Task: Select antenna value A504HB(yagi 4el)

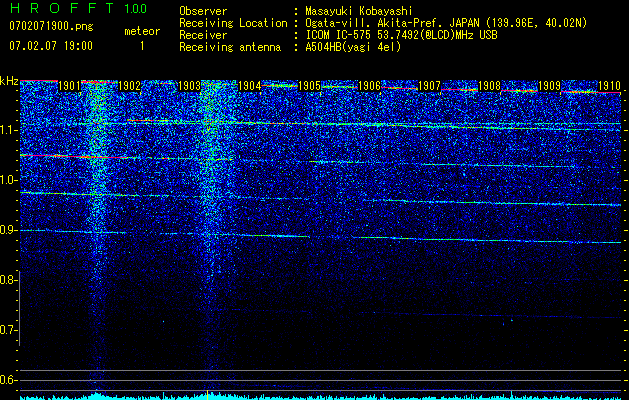Action: point(353,47)
